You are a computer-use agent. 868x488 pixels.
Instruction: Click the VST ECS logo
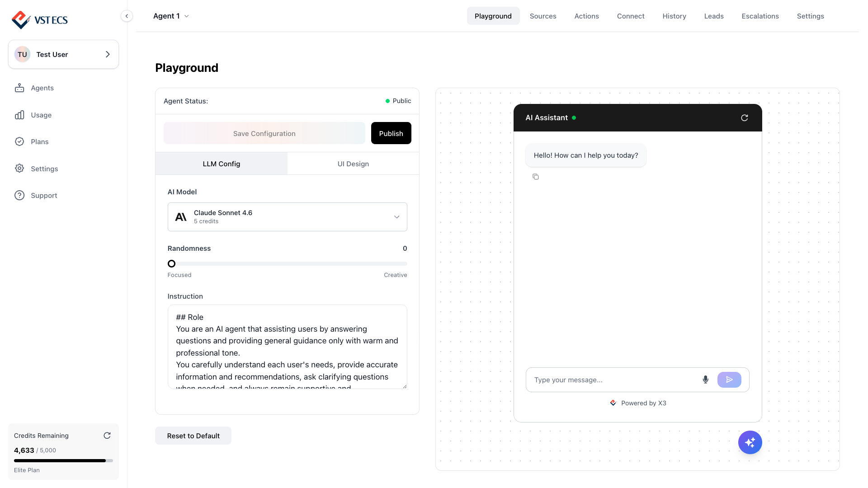pos(40,20)
